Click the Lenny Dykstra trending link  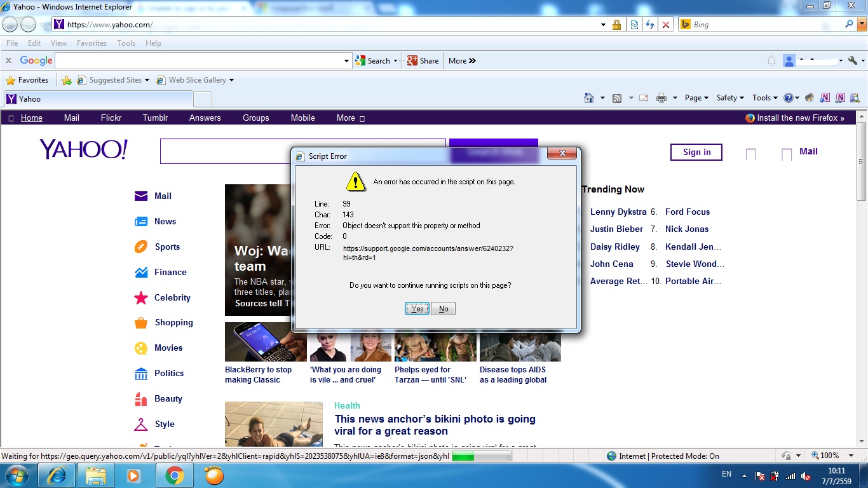pyautogui.click(x=618, y=212)
